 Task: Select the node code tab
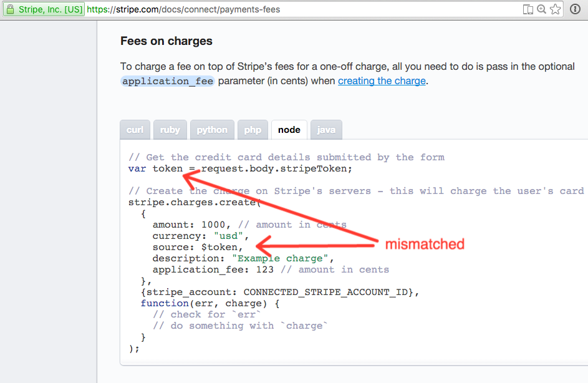tap(289, 130)
